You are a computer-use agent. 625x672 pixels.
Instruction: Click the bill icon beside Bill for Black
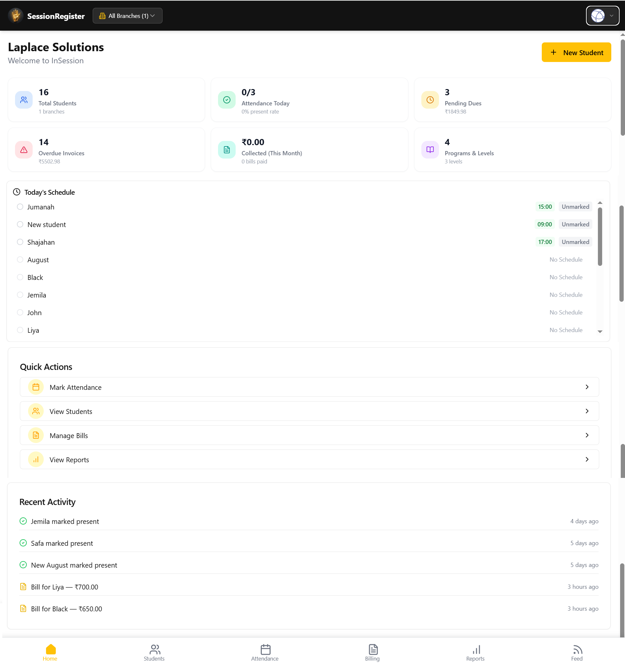(x=23, y=609)
